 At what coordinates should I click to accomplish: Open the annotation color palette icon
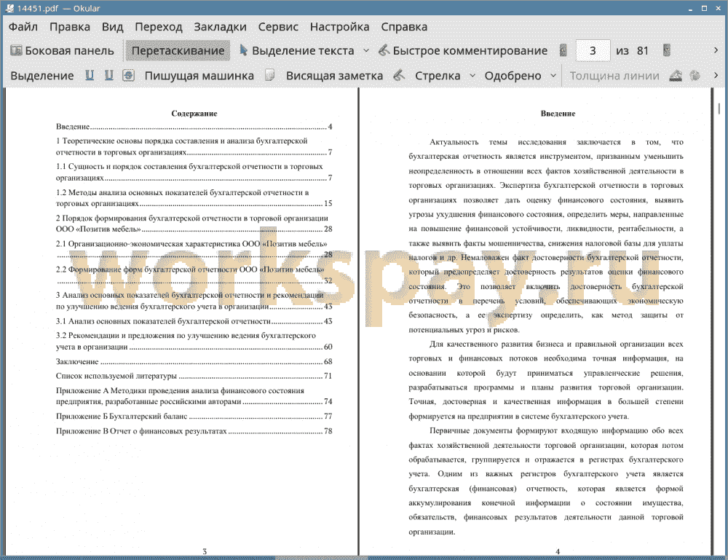coord(695,76)
